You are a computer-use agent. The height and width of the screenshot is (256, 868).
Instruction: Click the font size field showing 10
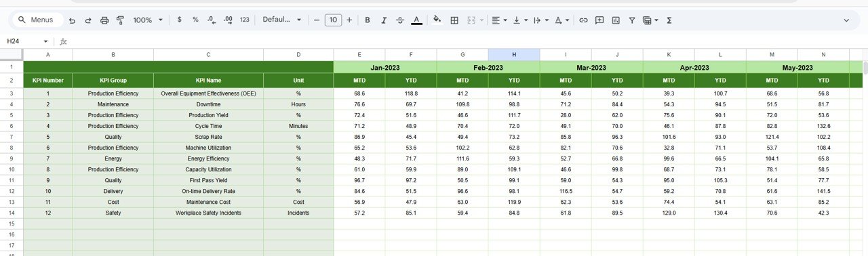(x=333, y=20)
